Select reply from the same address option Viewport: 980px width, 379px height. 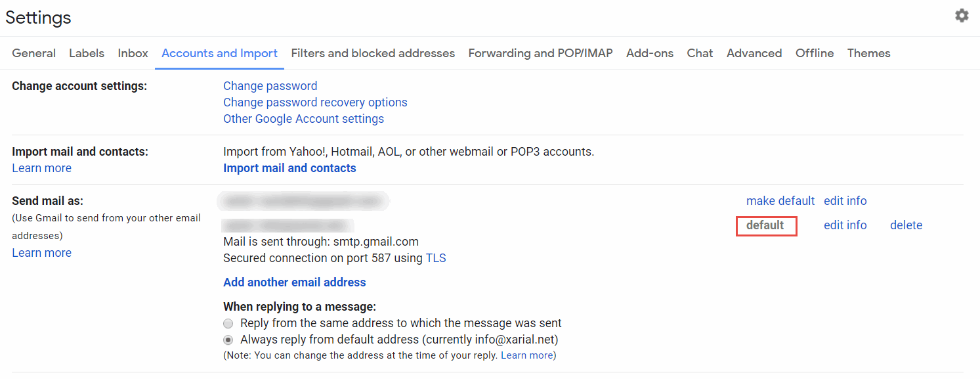click(228, 323)
